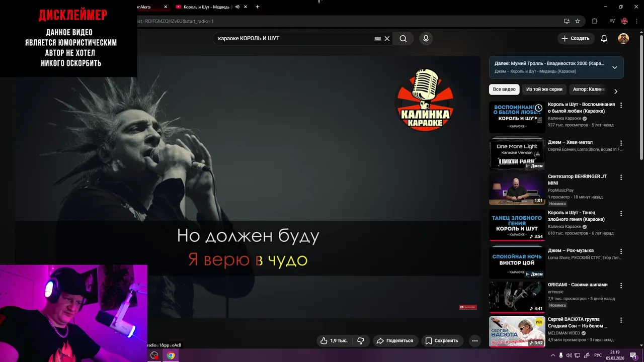The width and height of the screenshot is (644, 362).
Task: Mute the tab via speaker icon on Король и Шут tab
Action: coord(238,7)
